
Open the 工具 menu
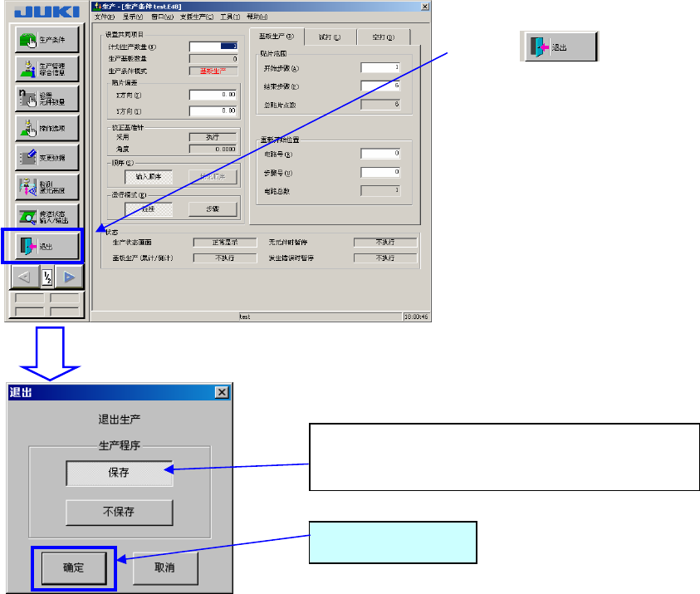point(230,17)
